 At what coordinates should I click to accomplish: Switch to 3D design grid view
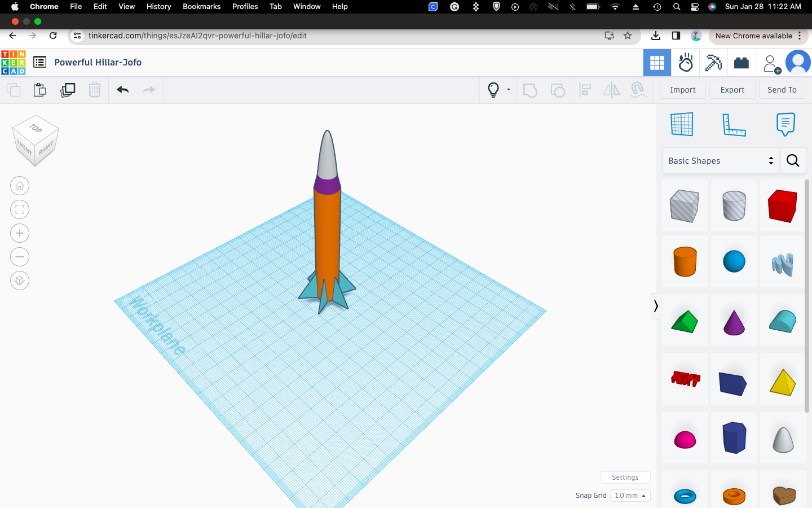[657, 63]
